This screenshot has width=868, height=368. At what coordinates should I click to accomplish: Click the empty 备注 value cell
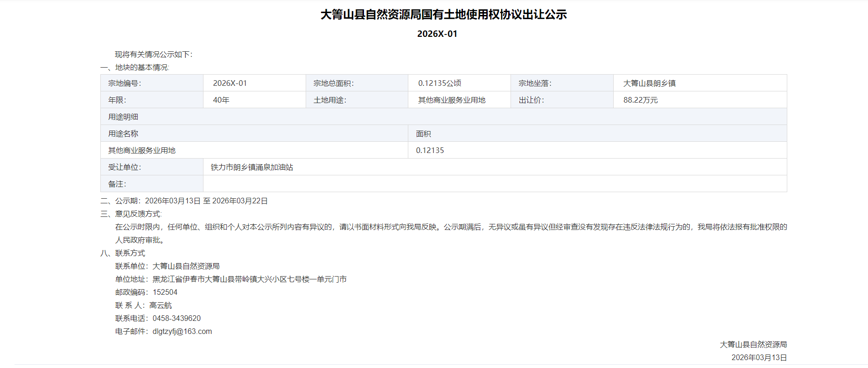click(495, 184)
